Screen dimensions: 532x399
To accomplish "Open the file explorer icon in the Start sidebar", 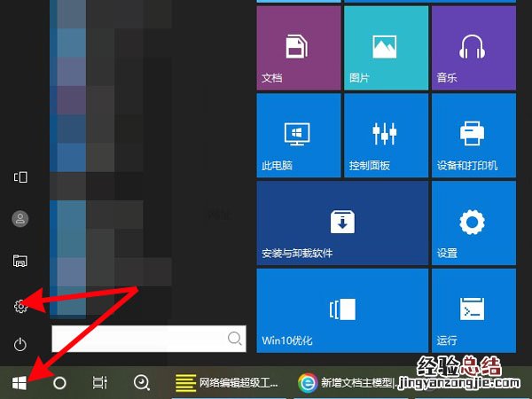I will (20, 261).
